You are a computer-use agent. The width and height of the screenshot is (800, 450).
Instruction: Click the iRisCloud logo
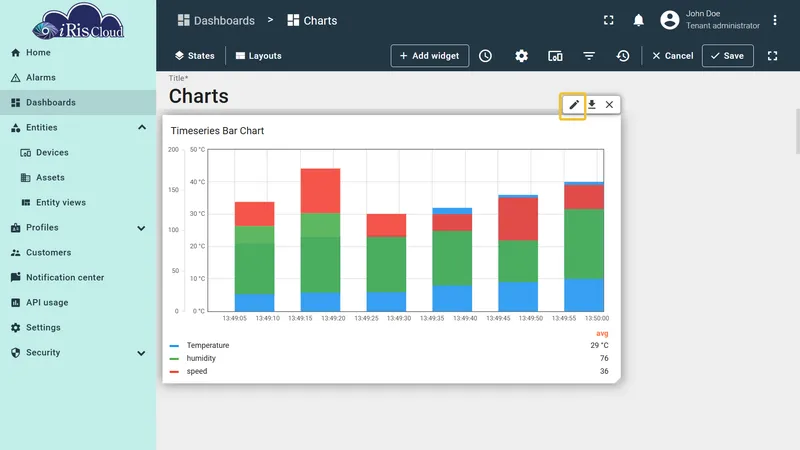[78, 21]
